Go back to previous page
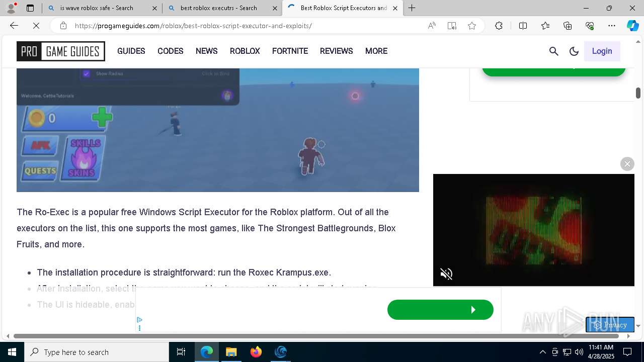644x362 pixels. pyautogui.click(x=14, y=26)
